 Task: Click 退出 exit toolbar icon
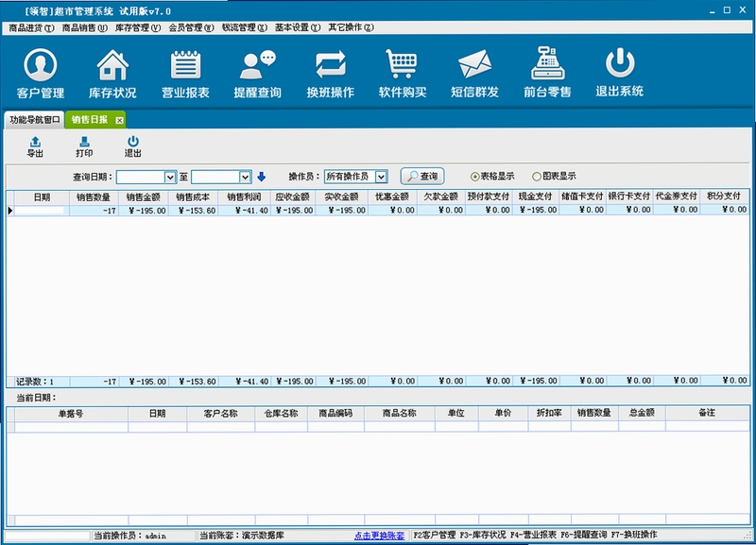(x=133, y=147)
